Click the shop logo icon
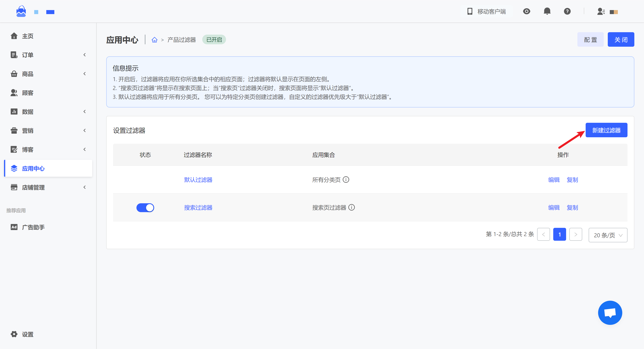Screen dimensions: 644x349 (21, 11)
